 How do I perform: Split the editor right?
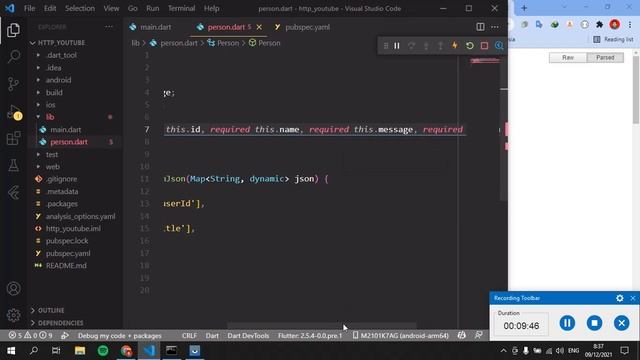tap(480, 27)
